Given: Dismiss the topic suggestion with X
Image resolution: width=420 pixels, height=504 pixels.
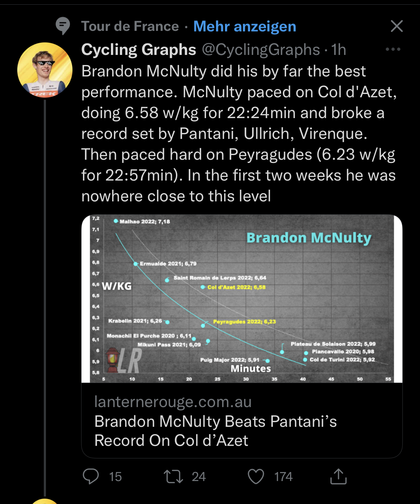Looking at the screenshot, I should 397,26.
